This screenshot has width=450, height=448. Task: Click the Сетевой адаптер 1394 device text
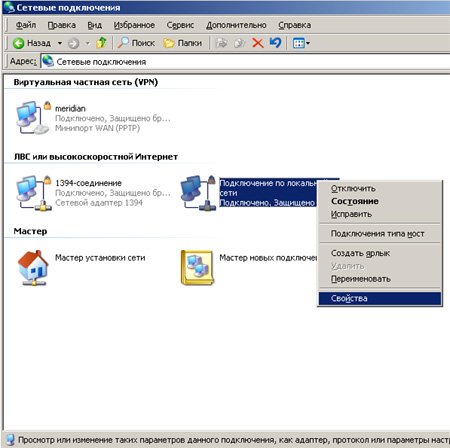click(99, 203)
